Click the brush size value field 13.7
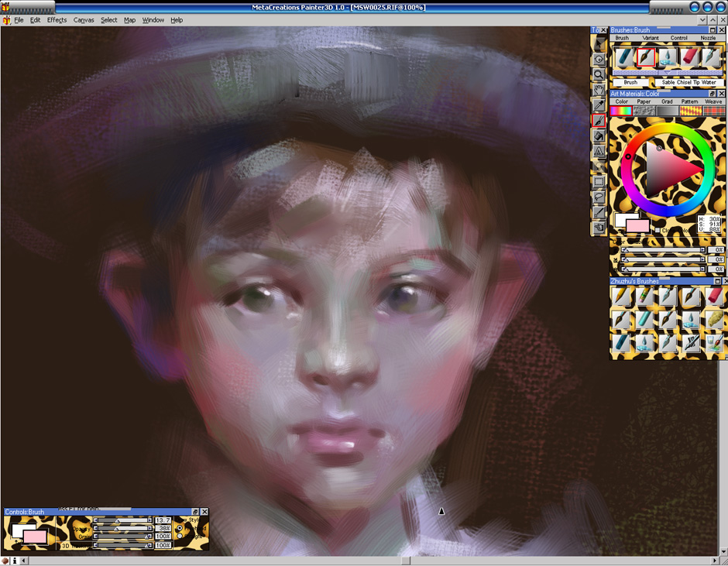Image resolution: width=728 pixels, height=566 pixels. coord(163,520)
